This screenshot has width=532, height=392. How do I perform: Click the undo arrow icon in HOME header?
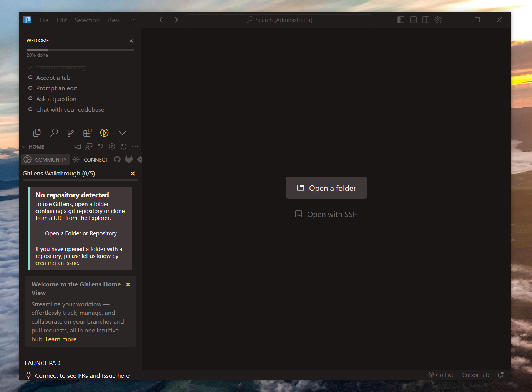tap(100, 147)
